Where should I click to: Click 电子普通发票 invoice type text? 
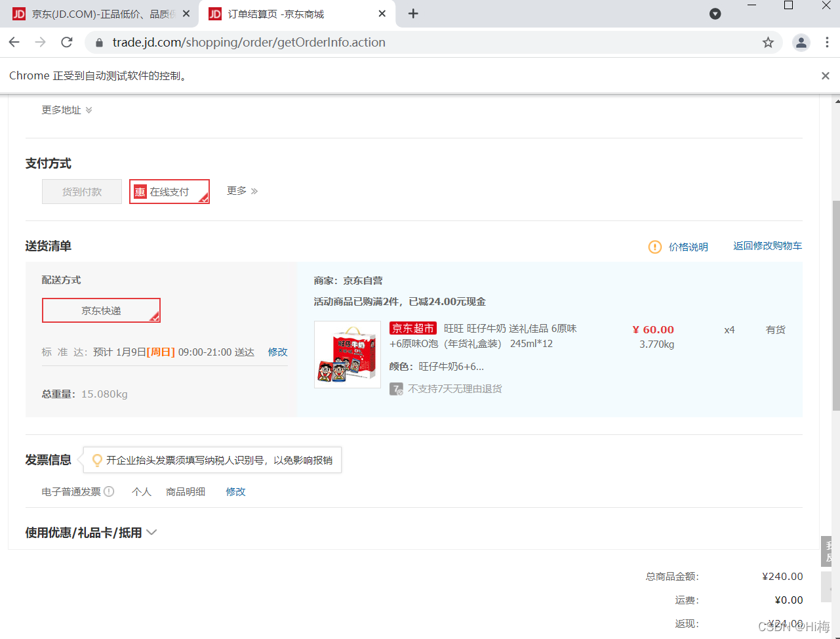tap(71, 491)
